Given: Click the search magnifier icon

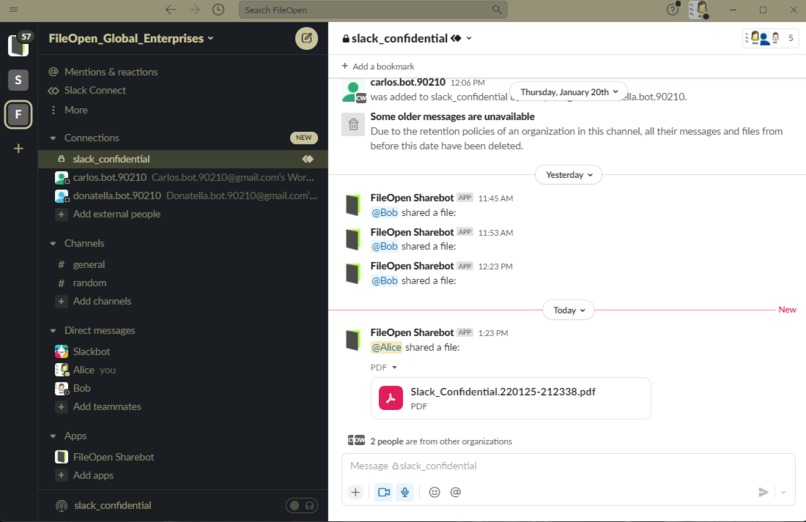Looking at the screenshot, I should click(497, 10).
